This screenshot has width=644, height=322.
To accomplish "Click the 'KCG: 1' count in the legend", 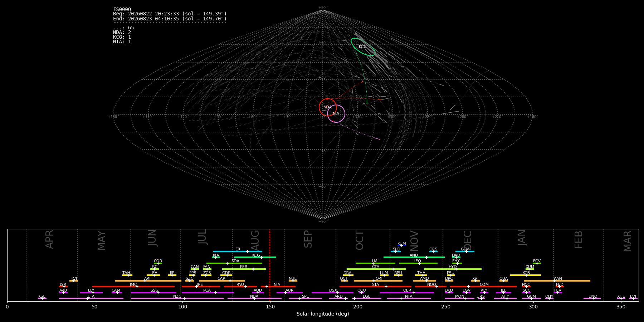I will click(x=122, y=37).
